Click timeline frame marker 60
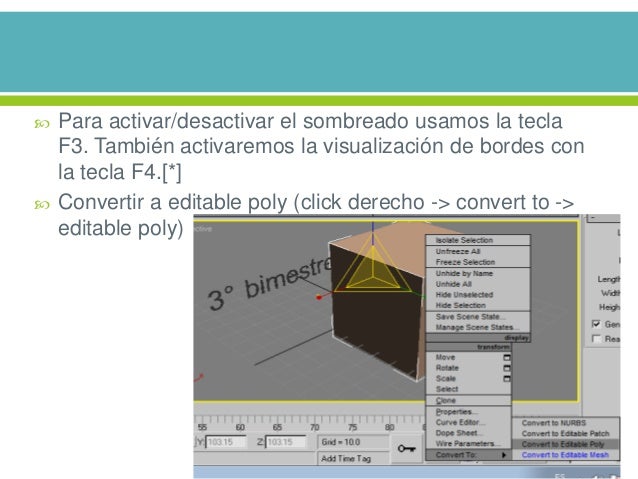Image resolution: width=638 pixels, height=479 pixels. click(x=240, y=427)
